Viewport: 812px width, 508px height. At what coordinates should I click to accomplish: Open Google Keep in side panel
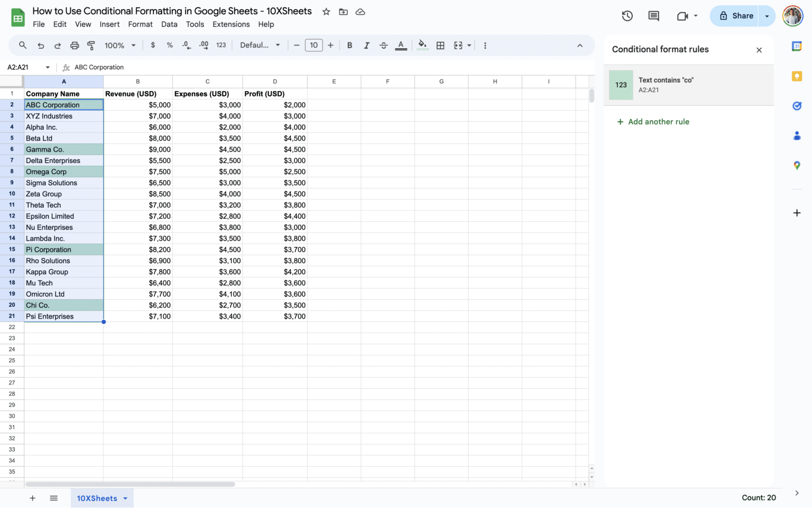pos(797,76)
